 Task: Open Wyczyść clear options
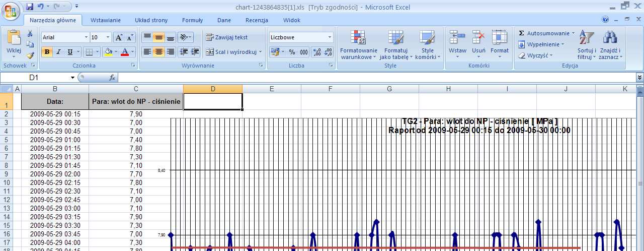[x=535, y=55]
